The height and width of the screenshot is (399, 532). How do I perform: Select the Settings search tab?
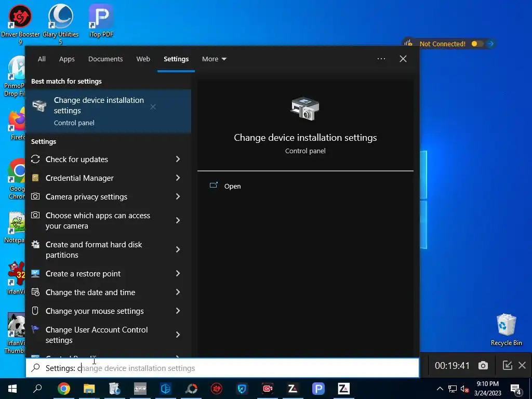pos(176,59)
